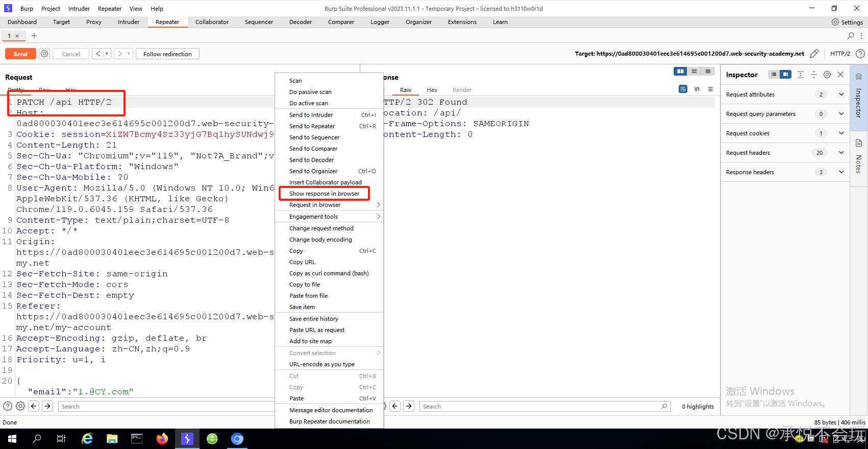Choose Burp Repeater documentation entry
This screenshot has height=449, width=868.
tap(329, 421)
